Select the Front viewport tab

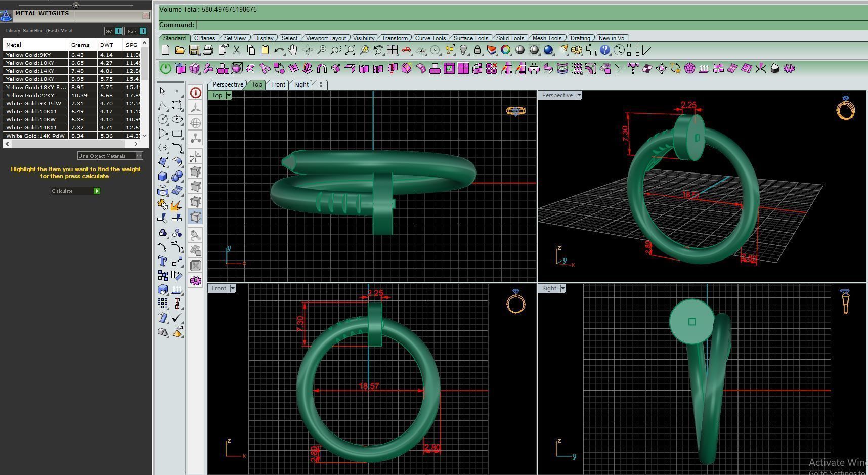pos(278,84)
